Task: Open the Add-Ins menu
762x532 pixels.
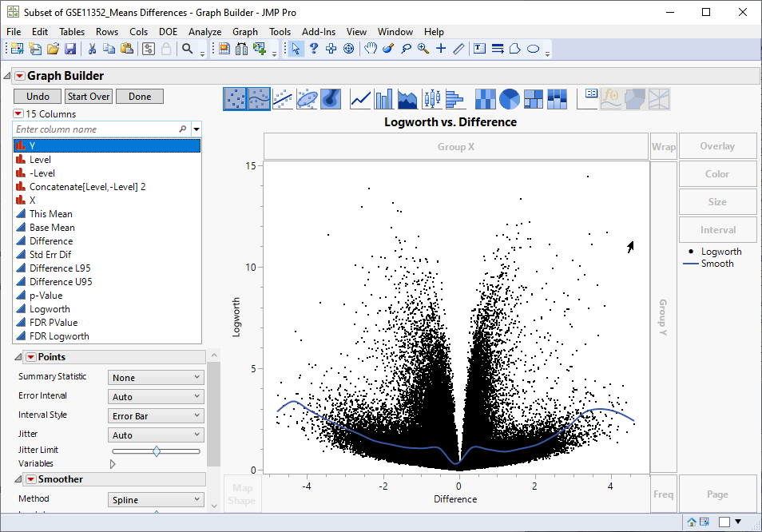Action: pyautogui.click(x=319, y=32)
